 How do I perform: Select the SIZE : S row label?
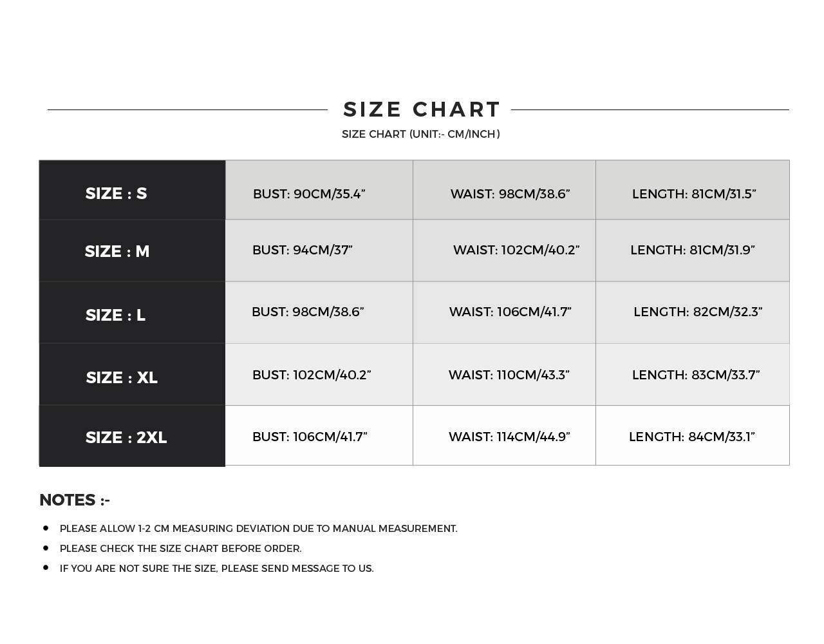[117, 193]
